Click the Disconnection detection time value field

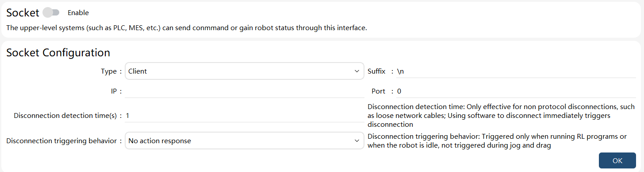coord(245,116)
